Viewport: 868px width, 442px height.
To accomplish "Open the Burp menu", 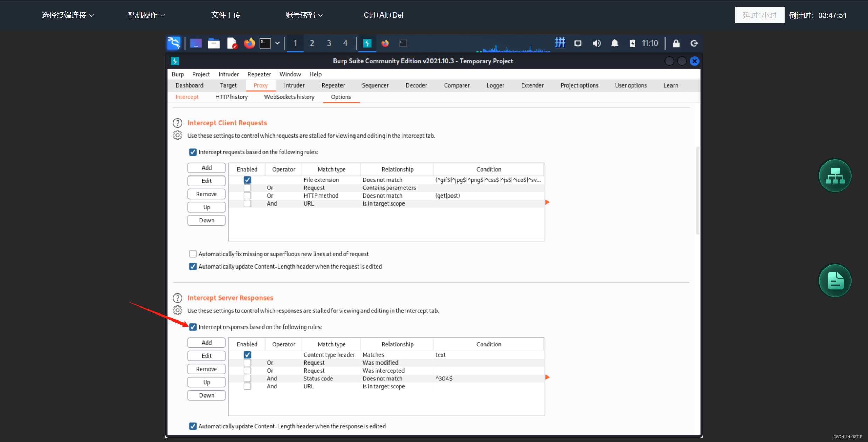I will [178, 74].
